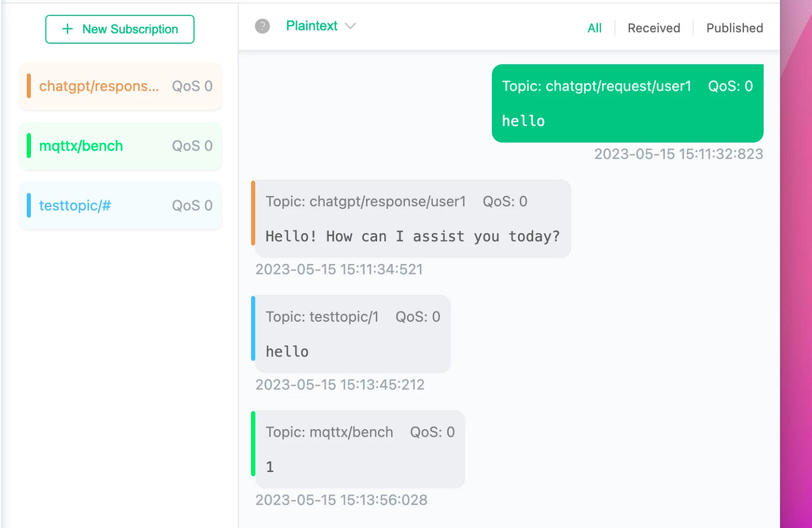The height and width of the screenshot is (528, 812).
Task: Select the testtopic/# subscription
Action: point(119,205)
